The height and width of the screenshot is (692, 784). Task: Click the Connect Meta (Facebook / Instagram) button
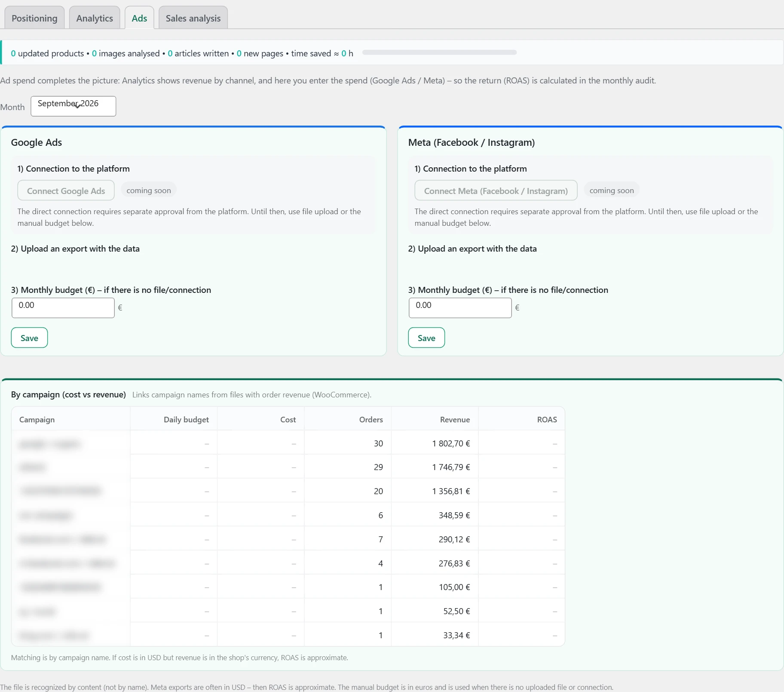coord(496,191)
